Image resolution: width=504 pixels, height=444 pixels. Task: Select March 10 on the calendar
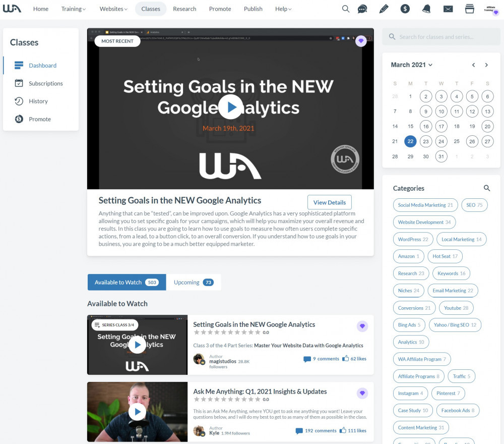(442, 112)
